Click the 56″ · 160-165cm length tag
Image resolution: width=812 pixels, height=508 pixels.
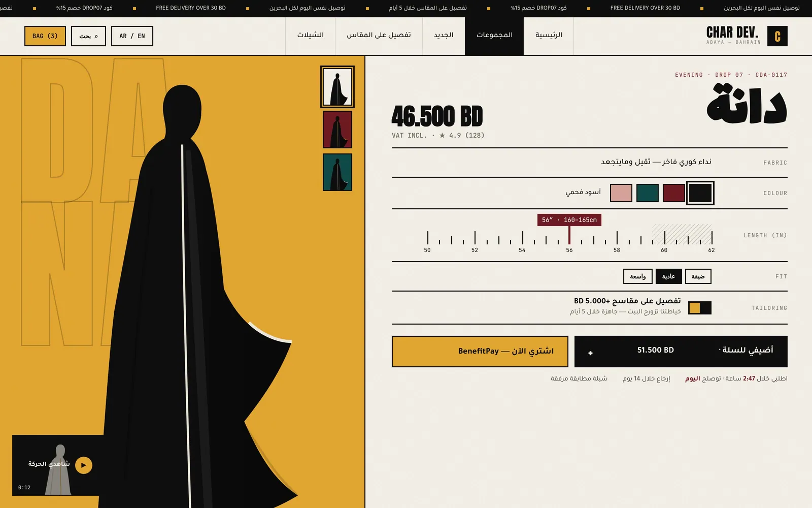[569, 220]
